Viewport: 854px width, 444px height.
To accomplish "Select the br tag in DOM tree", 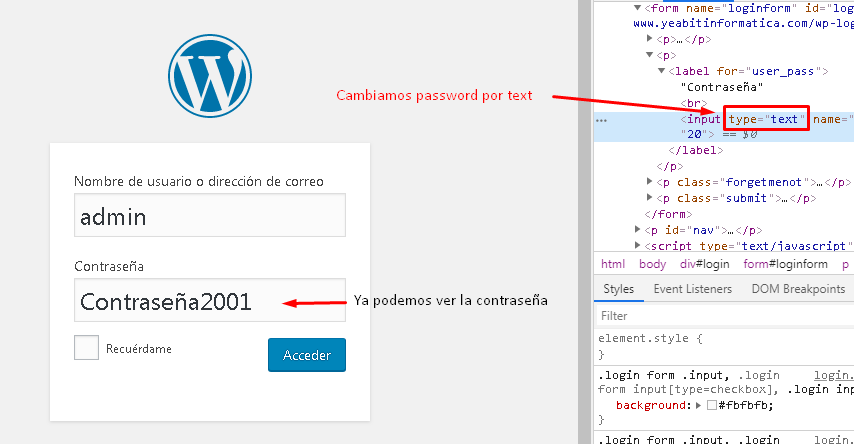I will (x=693, y=103).
